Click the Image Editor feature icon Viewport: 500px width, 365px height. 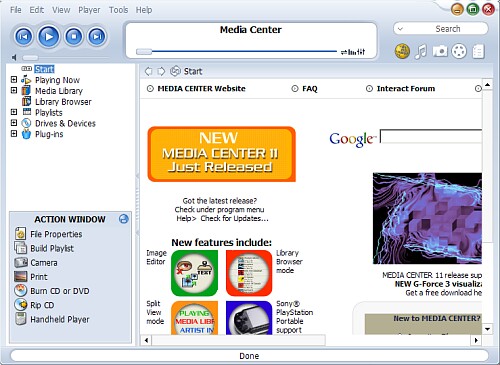click(194, 273)
